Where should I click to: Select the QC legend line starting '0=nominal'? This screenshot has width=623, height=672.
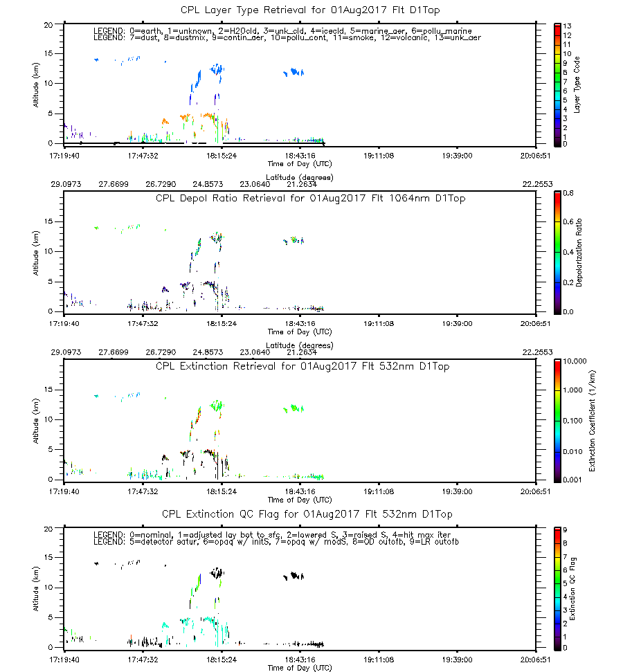pyautogui.click(x=272, y=535)
